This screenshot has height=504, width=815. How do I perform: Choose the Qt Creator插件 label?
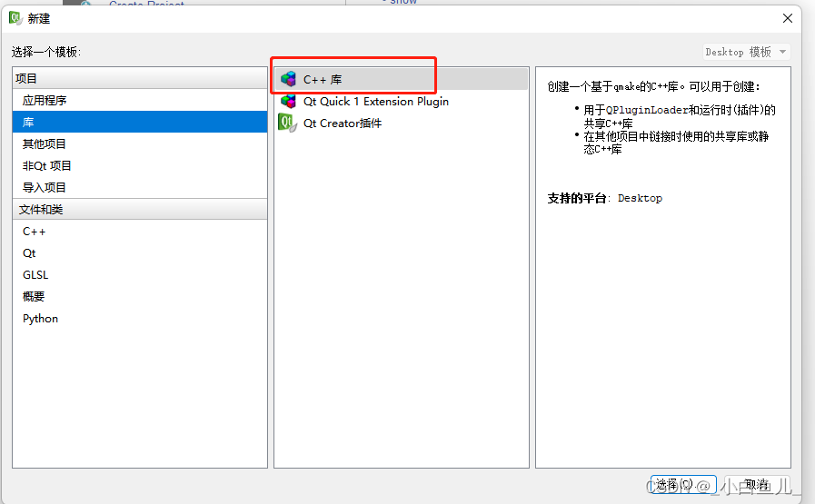(343, 124)
